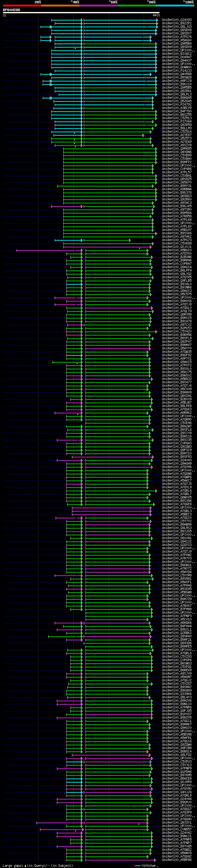Viewport: 197px width, 868px height.
Task: Select the UniRef100_B9SW28 label
Action: [x=176, y=78]
